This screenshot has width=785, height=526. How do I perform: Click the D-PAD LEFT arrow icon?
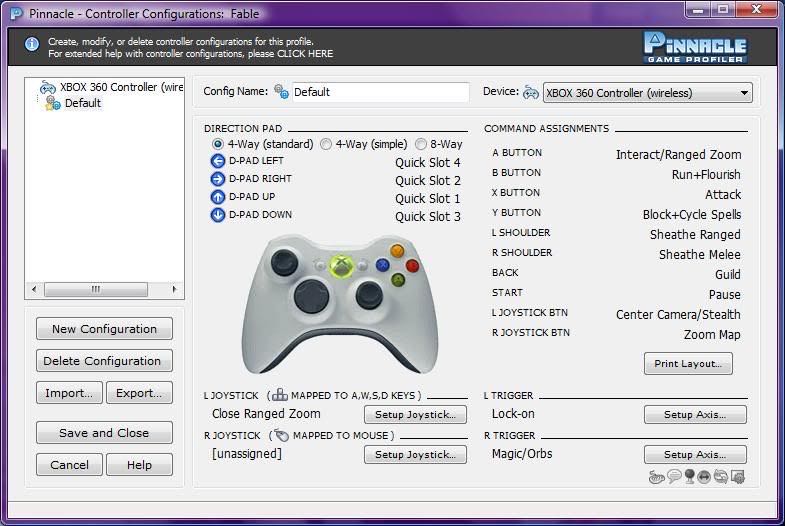[218, 161]
